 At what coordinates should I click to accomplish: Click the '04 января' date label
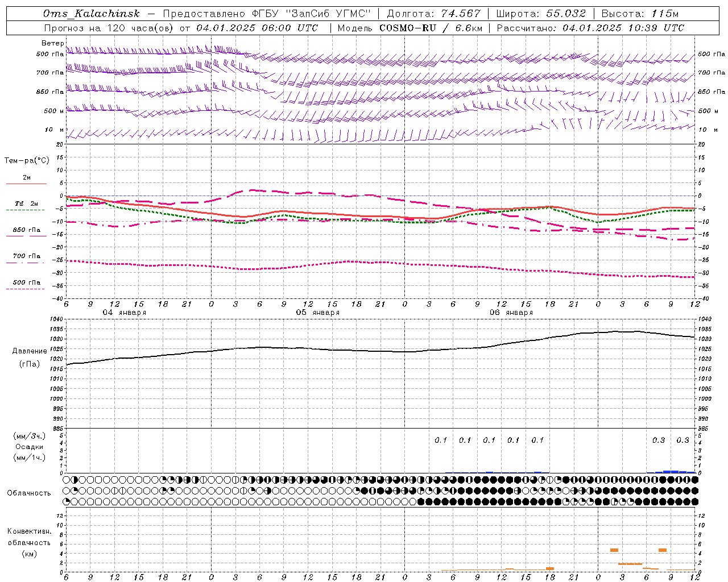tap(124, 313)
